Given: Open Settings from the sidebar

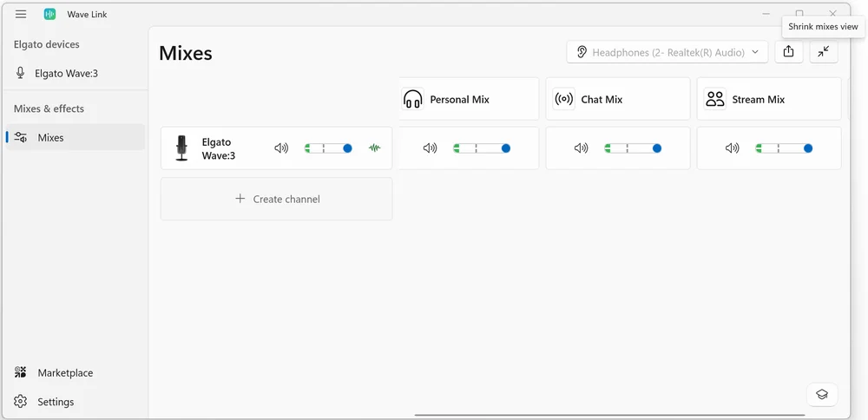Looking at the screenshot, I should click(x=76, y=402).
